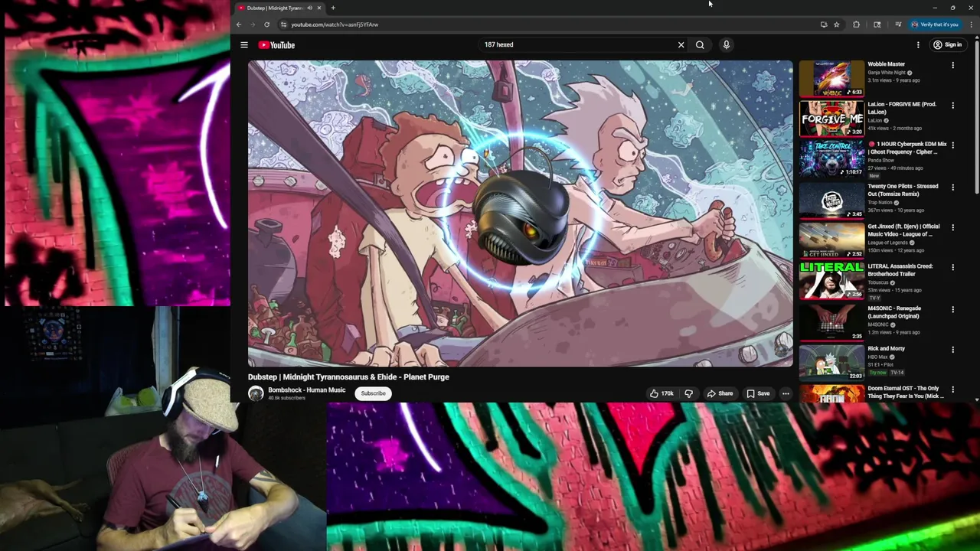Open options menu for 'LaLion - FORGIVE ME'

953,106
